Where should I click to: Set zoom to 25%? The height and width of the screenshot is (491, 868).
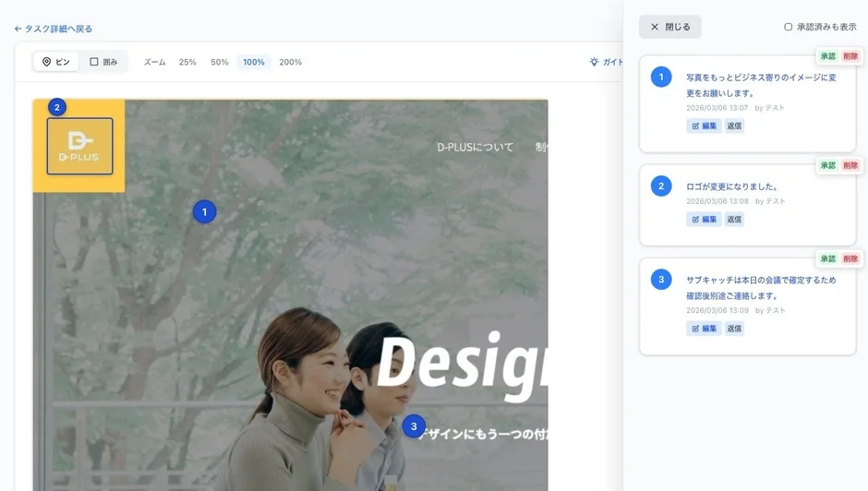(187, 62)
